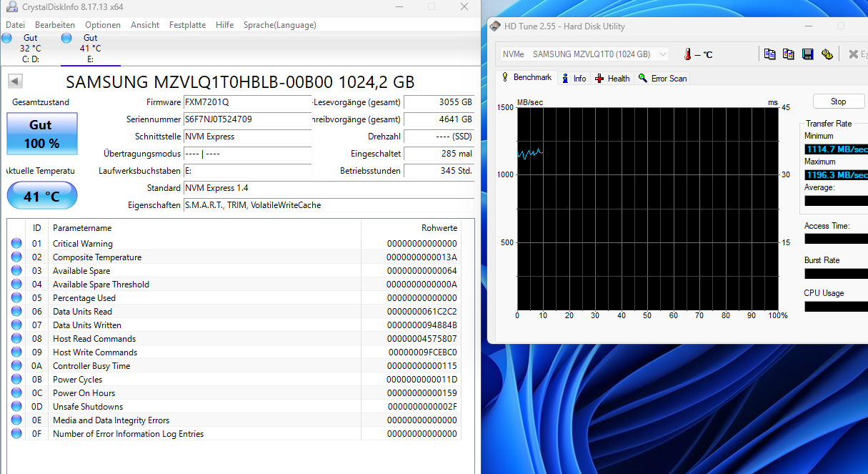Switch to the Info tab in HD Tune

(x=574, y=79)
